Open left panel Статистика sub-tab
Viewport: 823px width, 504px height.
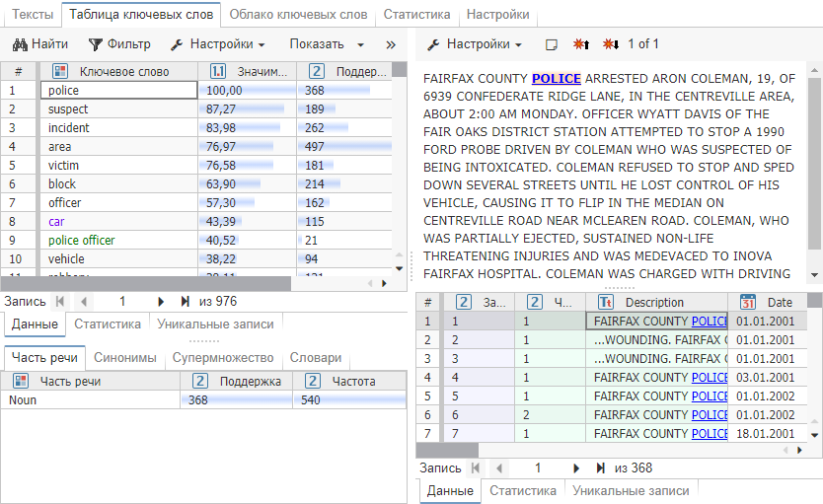[x=108, y=324]
